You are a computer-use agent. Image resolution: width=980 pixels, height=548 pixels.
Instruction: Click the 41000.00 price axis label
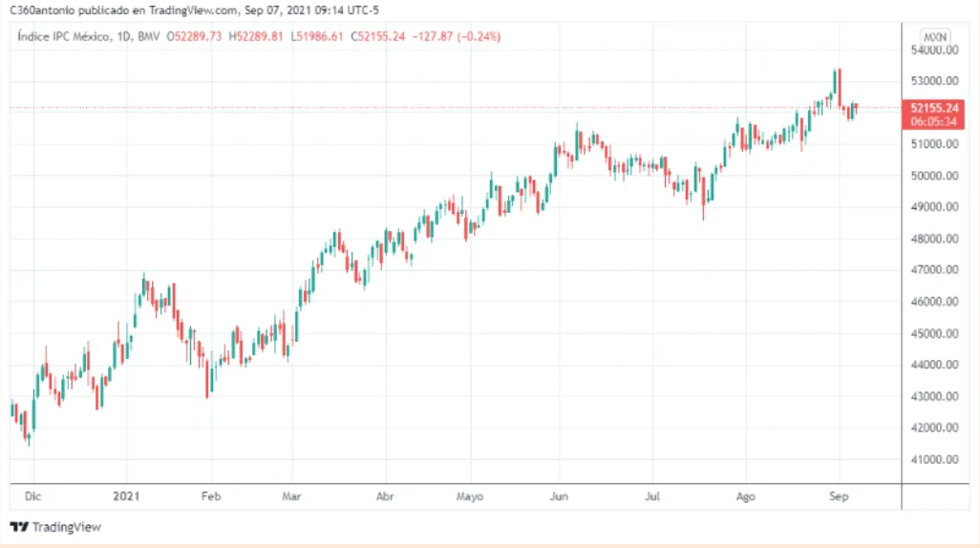click(935, 460)
